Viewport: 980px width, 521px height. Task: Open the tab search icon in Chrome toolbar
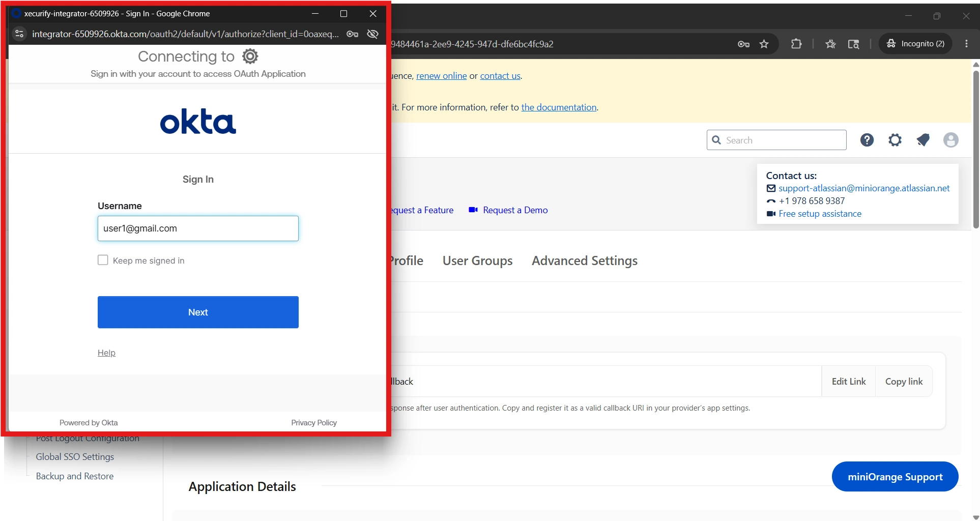853,44
